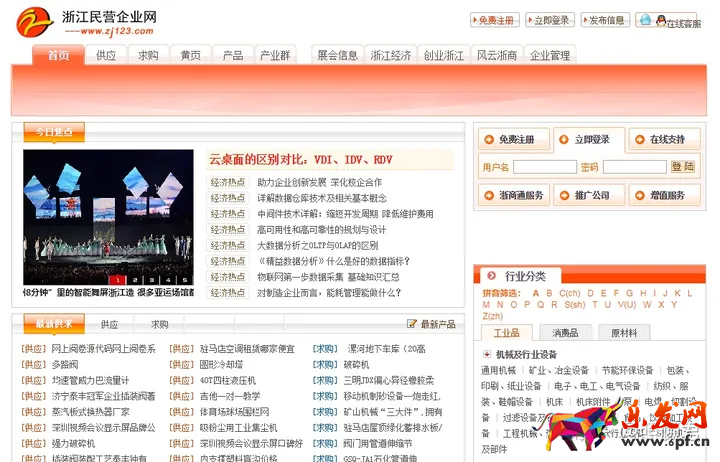The width and height of the screenshot is (720, 462).
Task: Open supply listing 40T四柱液压机
Action: coord(228,380)
